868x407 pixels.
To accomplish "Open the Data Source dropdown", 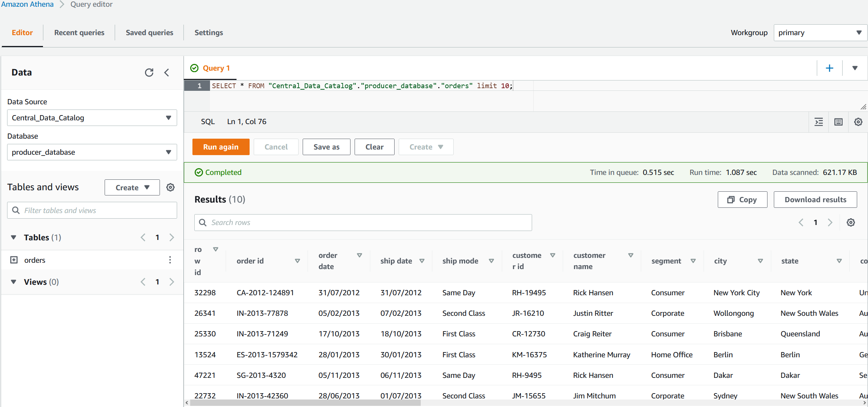I will pyautogui.click(x=92, y=118).
